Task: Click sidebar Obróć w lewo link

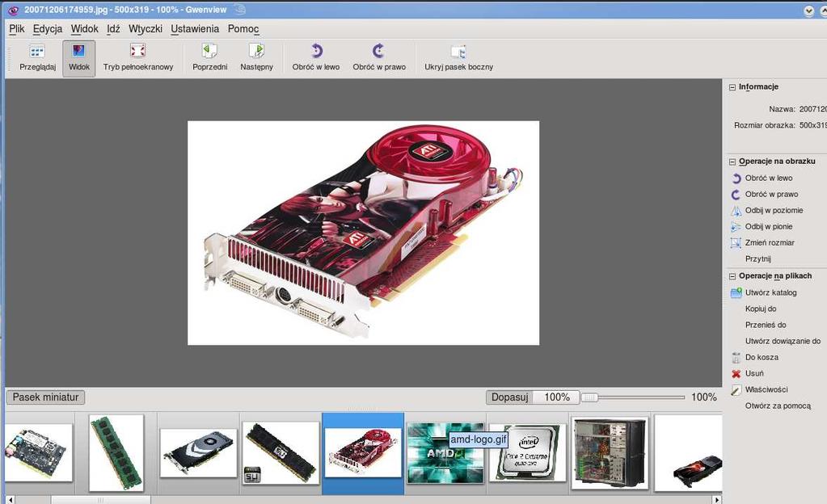Action: pyautogui.click(x=769, y=178)
